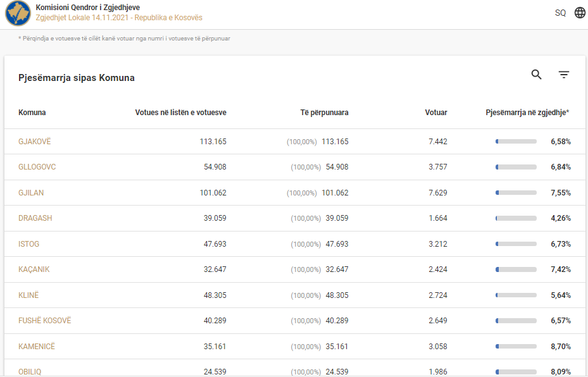The image size is (588, 377).
Task: Sort by Të përpunuara column header
Action: tap(324, 113)
